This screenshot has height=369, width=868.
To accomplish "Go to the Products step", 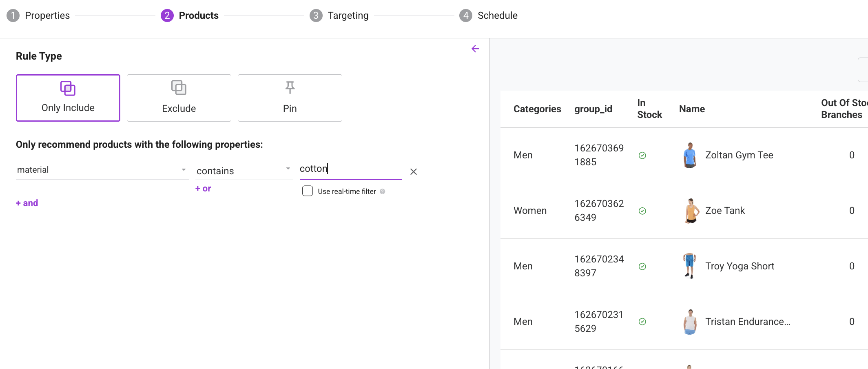I will tap(190, 16).
